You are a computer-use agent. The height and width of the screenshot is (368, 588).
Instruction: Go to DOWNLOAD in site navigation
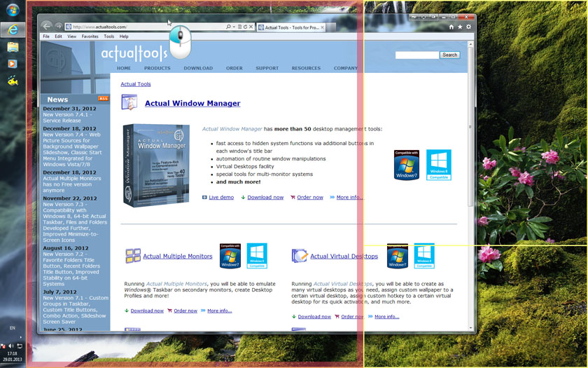click(198, 69)
